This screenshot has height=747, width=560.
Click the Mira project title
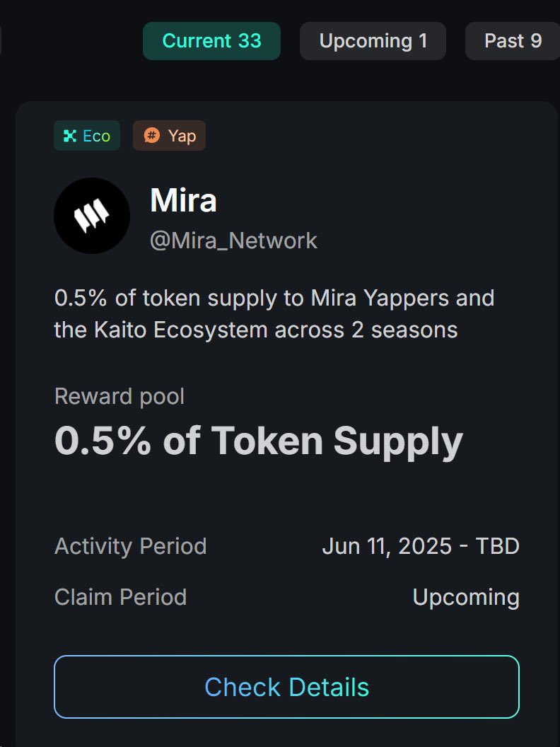(183, 200)
